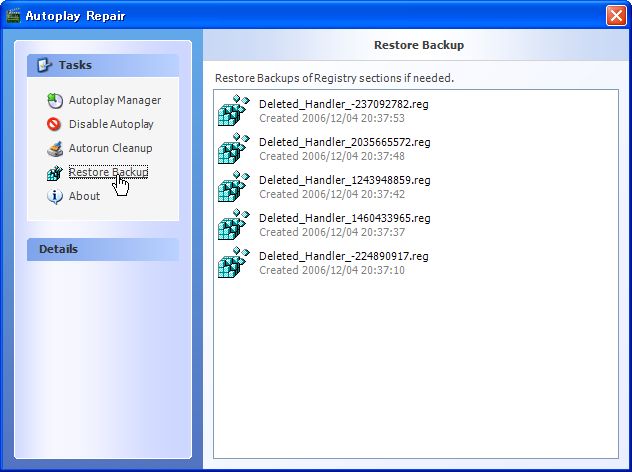This screenshot has width=632, height=472.
Task: Open the Autoplay Manager task
Action: (x=115, y=100)
